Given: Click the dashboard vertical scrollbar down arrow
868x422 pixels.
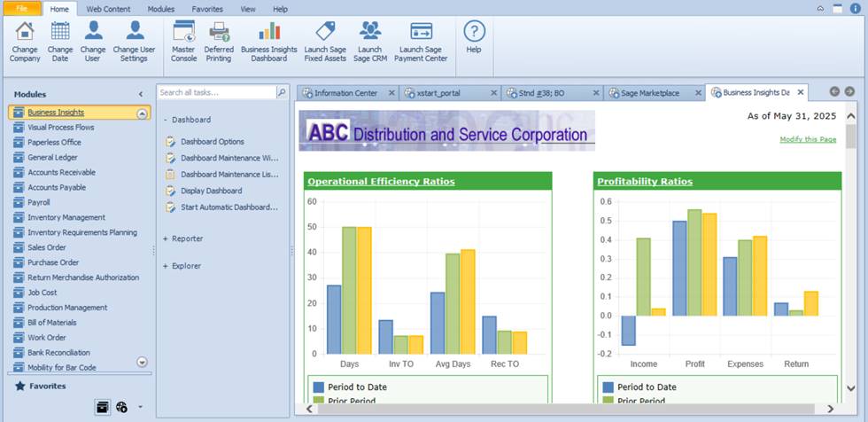Looking at the screenshot, I should (x=851, y=389).
